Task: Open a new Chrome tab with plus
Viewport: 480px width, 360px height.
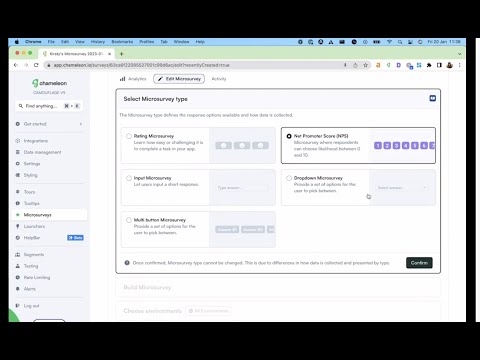Action: (122, 54)
